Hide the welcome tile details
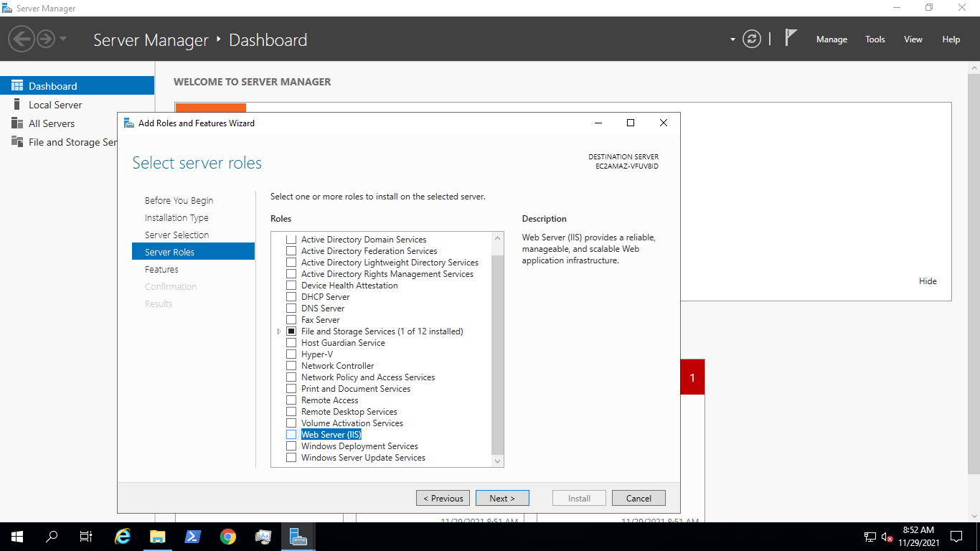Viewport: 980px width, 551px height. click(928, 281)
